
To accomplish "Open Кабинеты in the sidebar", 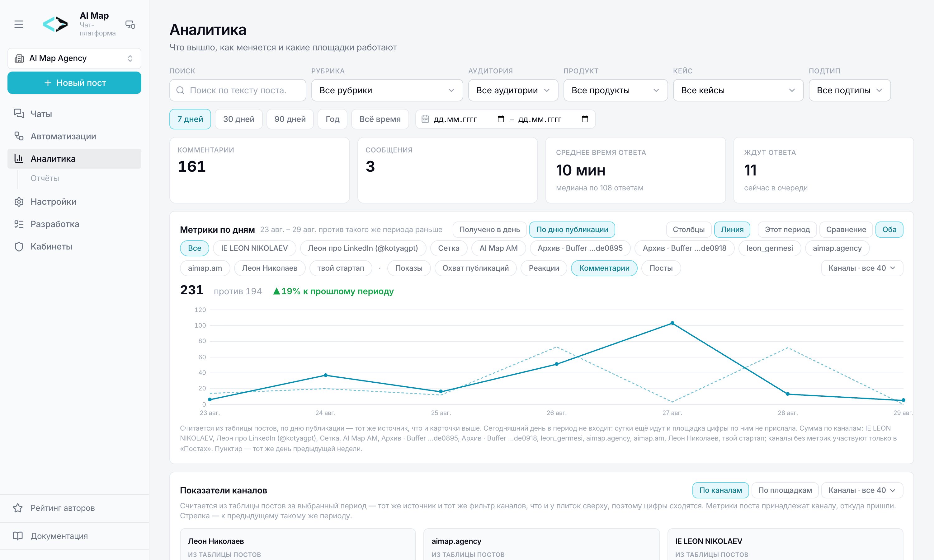I will click(74, 246).
